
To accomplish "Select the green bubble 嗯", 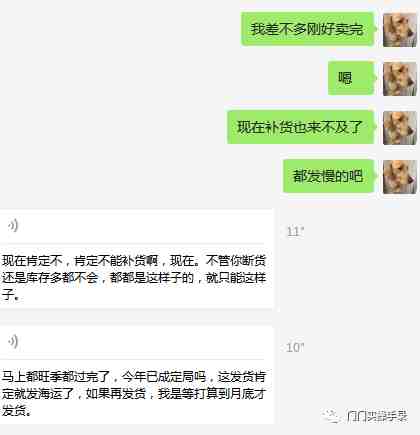I will pos(351,78).
